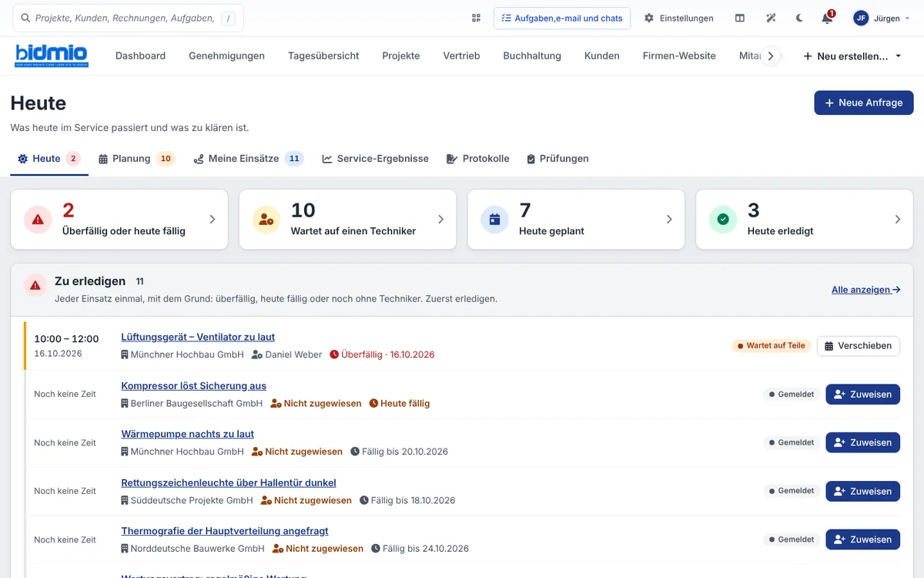Open the Neu erstellen dropdown
Image resolution: width=924 pixels, height=578 pixels.
click(x=852, y=55)
